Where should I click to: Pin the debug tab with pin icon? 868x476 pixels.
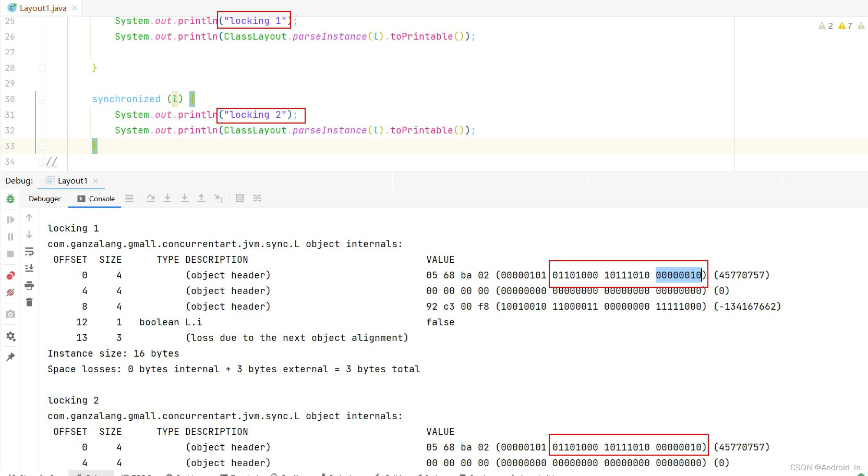tap(10, 357)
